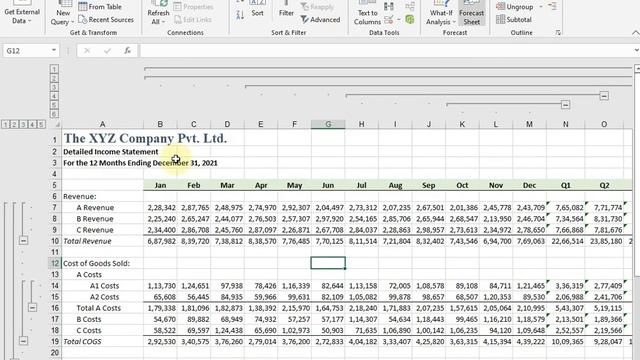Click the value 22,66,514 in Q1 column
640x360 pixels.
565,241
